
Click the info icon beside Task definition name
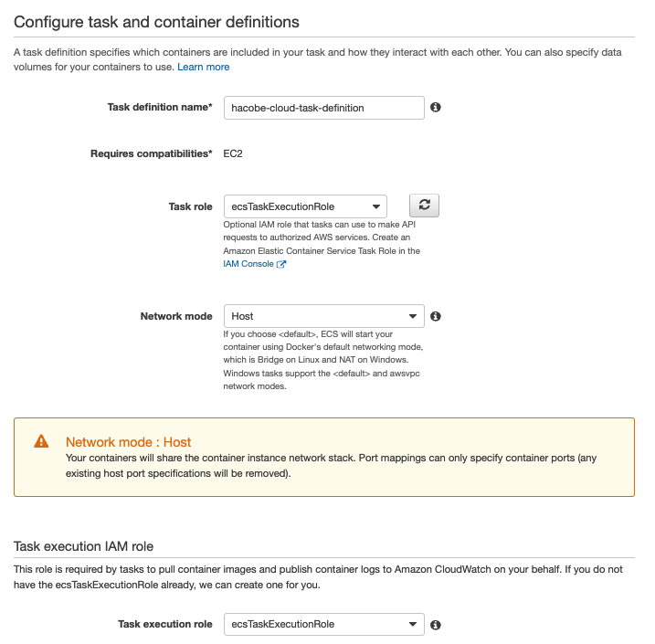pyautogui.click(x=436, y=108)
